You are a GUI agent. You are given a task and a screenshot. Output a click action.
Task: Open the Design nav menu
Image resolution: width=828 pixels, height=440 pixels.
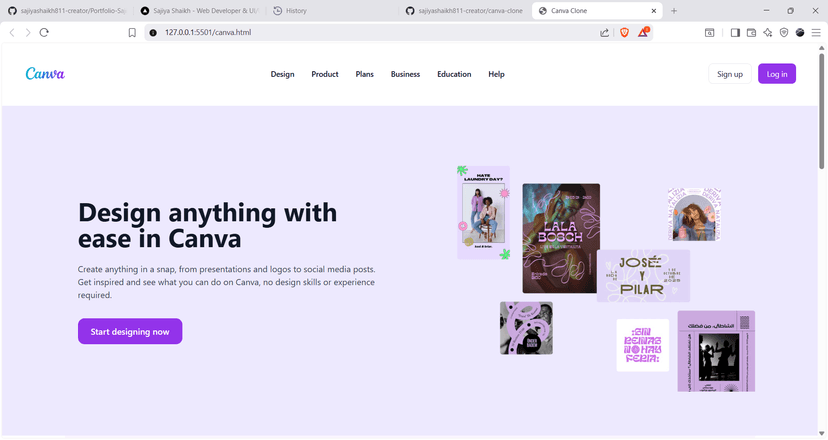283,74
